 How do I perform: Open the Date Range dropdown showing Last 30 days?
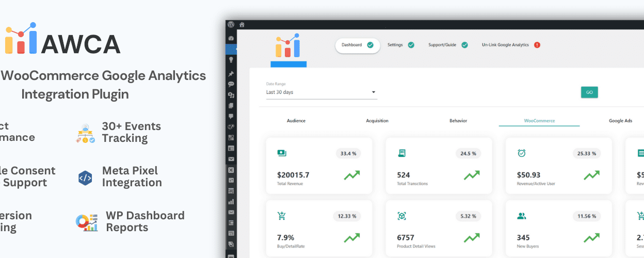(321, 92)
